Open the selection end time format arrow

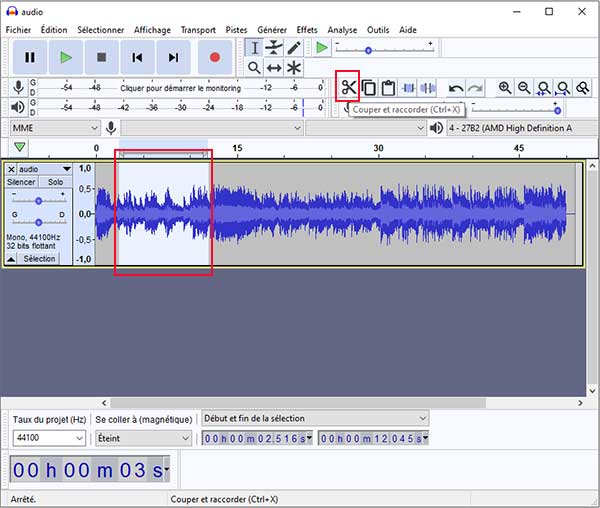click(x=425, y=438)
